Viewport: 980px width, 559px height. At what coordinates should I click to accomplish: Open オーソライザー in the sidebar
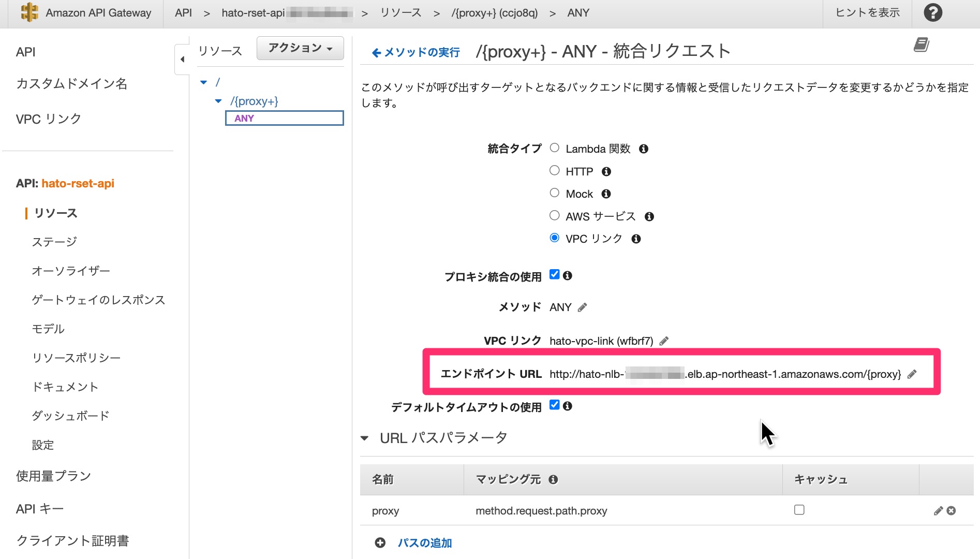click(x=71, y=271)
